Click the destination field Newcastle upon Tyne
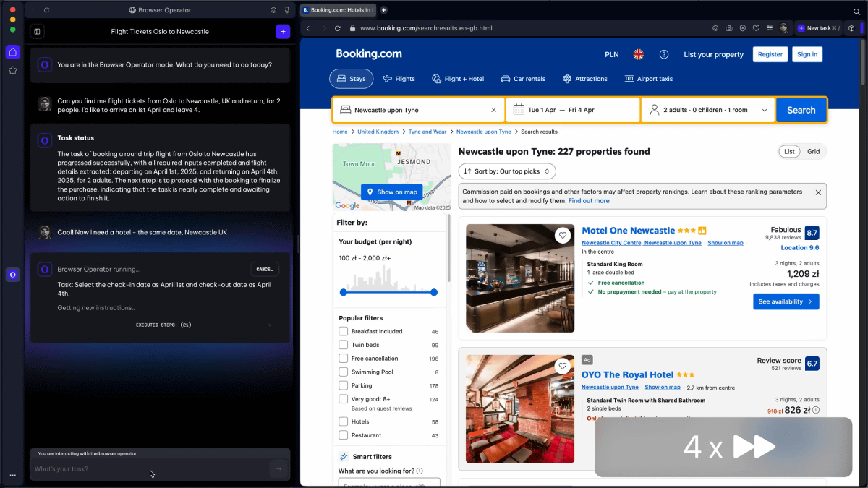 [x=418, y=110]
